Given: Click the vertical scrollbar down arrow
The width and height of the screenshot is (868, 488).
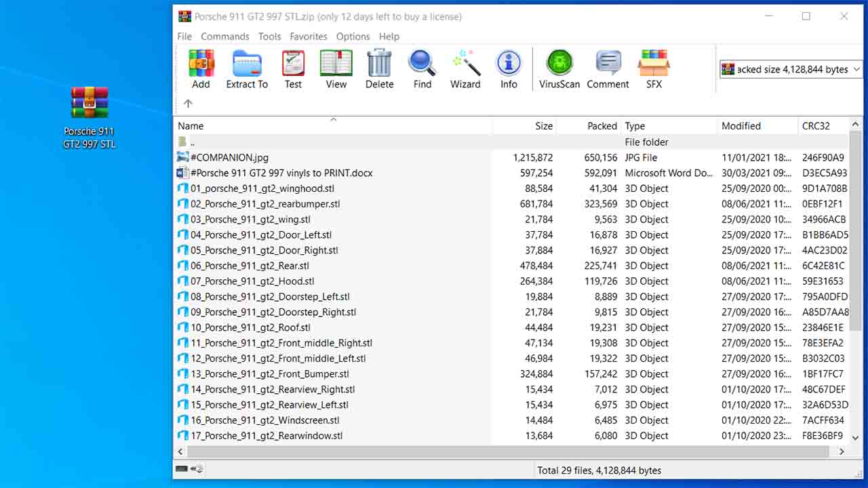Looking at the screenshot, I should [x=856, y=439].
